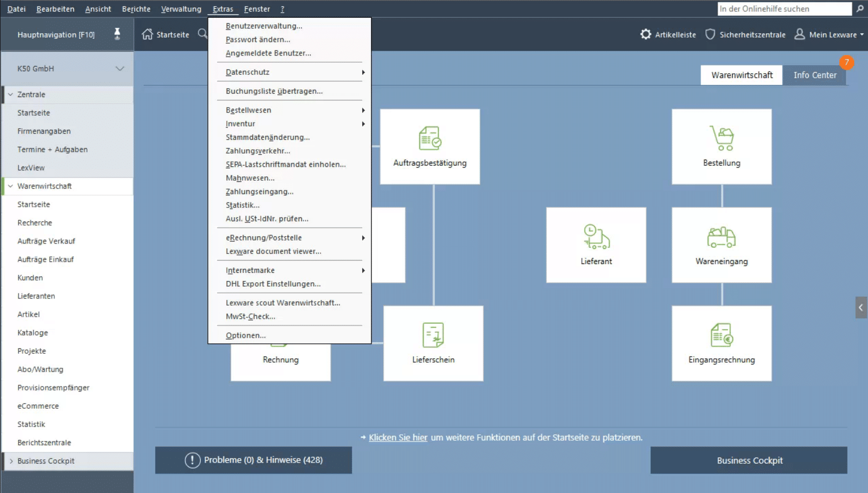This screenshot has height=493, width=868.
Task: Expand the Business Cockpit sidebar section
Action: [x=11, y=461]
